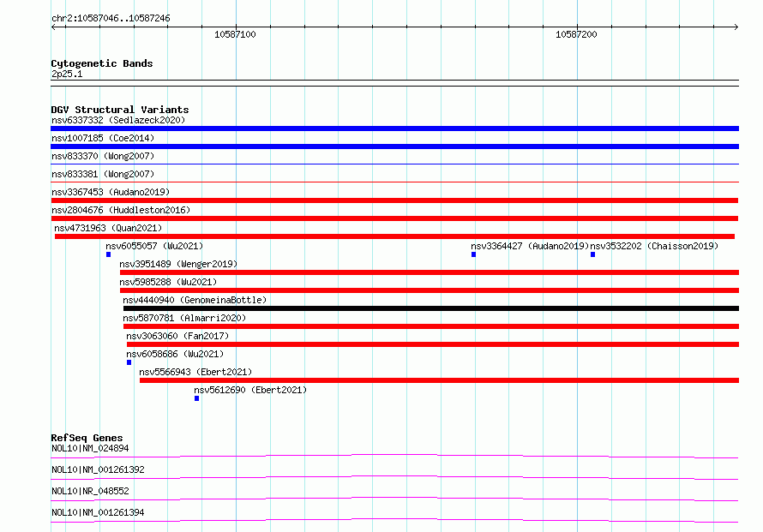Select the blue bar under nsv6337332
The image size is (763, 532).
394,129
